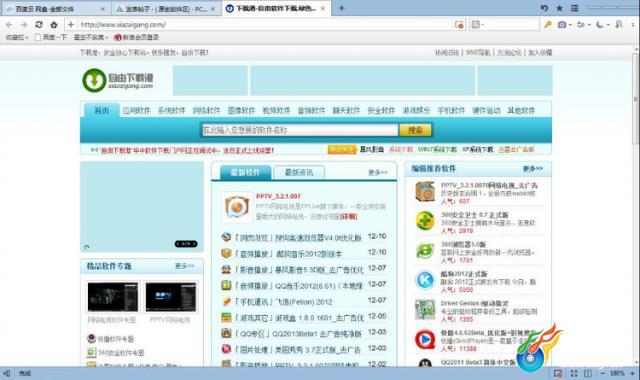Viewport: 640px width, 380px height.
Task: Open the XP系统下载 link
Action: [478, 150]
